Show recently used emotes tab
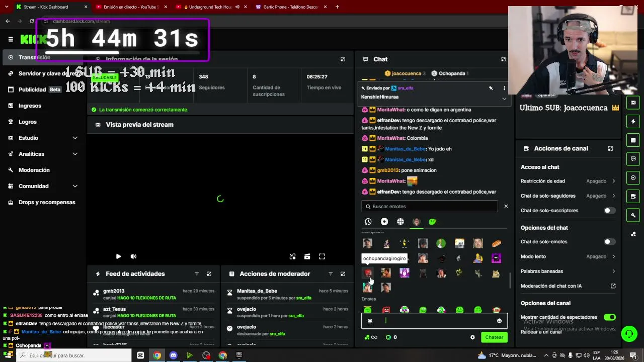The height and width of the screenshot is (362, 644). [x=368, y=222]
